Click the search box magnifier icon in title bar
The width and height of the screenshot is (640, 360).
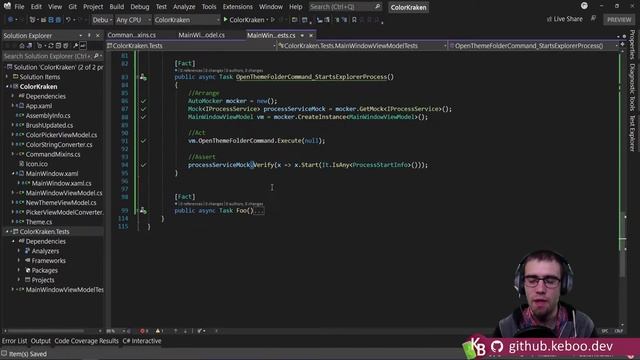click(x=378, y=7)
